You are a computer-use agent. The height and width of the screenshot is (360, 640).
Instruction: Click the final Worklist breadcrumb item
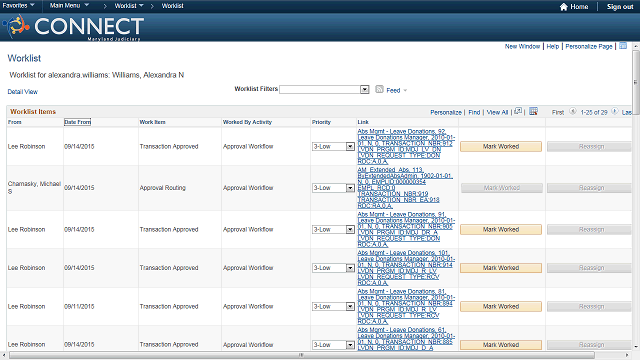point(173,6)
